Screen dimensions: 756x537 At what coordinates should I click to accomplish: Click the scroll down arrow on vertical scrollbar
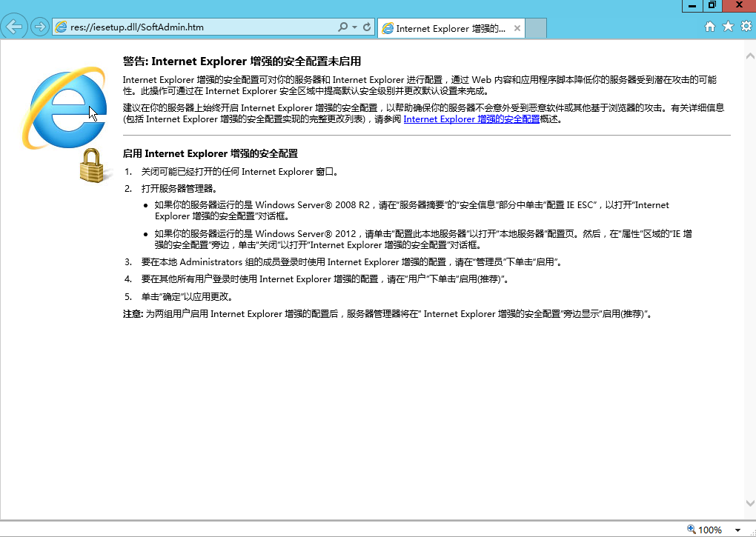coord(750,503)
